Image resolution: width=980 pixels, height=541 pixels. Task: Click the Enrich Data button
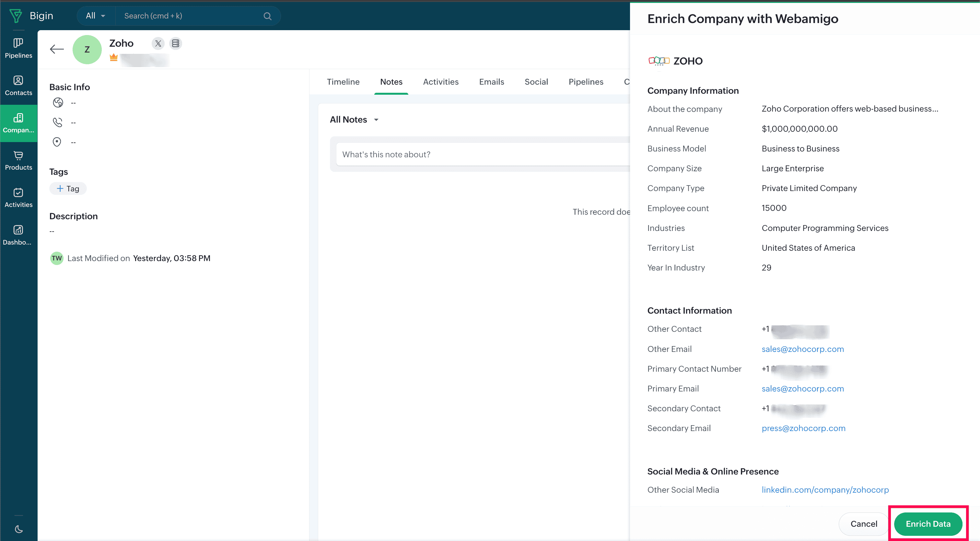tap(928, 524)
